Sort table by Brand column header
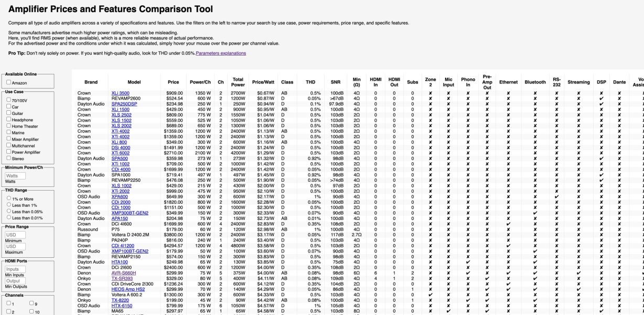 coord(91,82)
